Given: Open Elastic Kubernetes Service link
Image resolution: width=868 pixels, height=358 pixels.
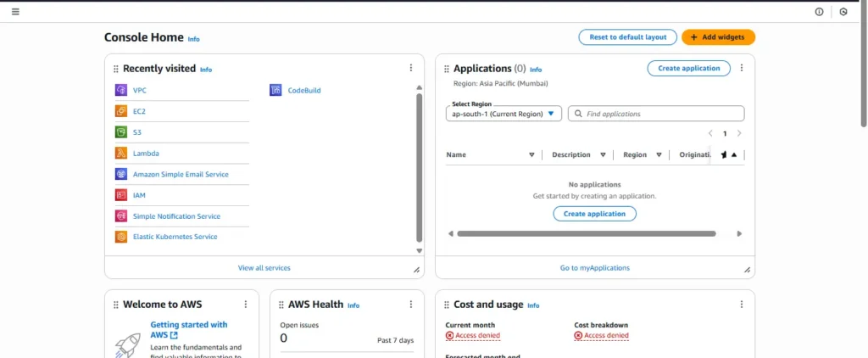Looking at the screenshot, I should 175,237.
